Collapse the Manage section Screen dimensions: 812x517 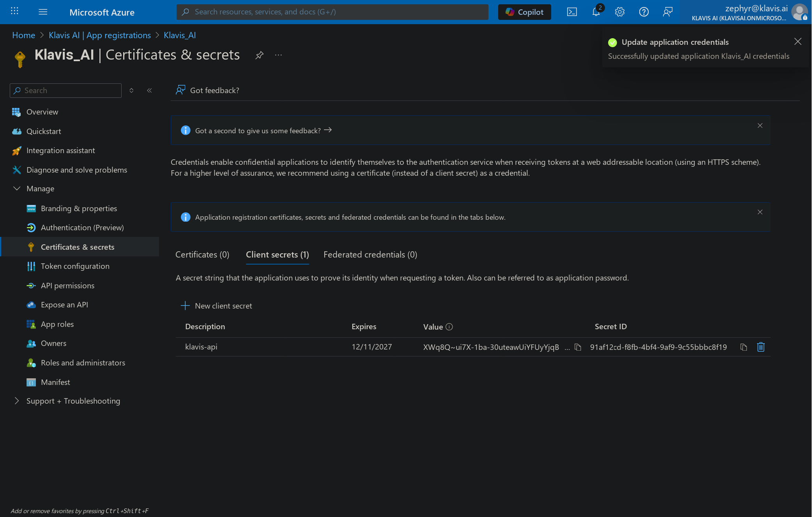[x=17, y=189]
